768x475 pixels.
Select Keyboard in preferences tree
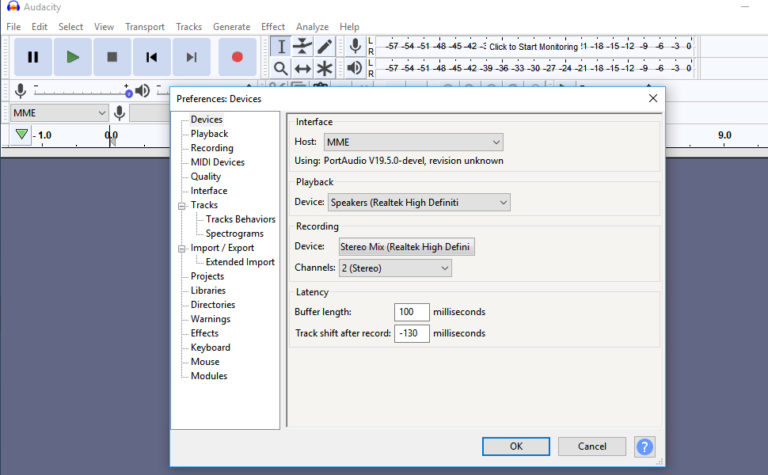[210, 347]
